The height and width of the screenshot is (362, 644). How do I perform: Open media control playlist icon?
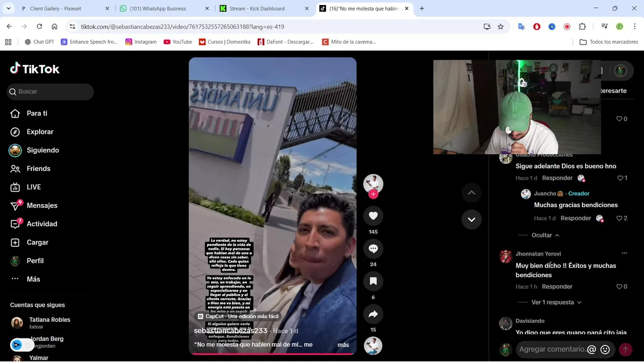tap(604, 27)
